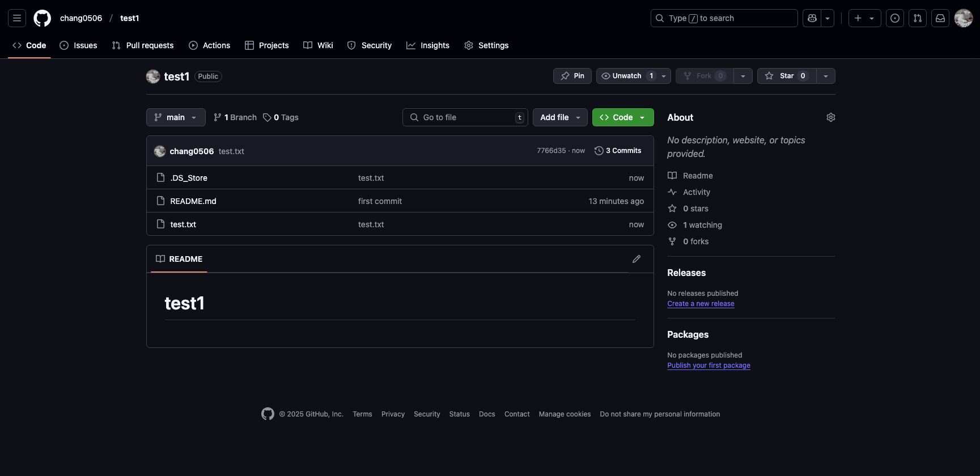Open the README.md file
This screenshot has width=980, height=476.
click(193, 201)
